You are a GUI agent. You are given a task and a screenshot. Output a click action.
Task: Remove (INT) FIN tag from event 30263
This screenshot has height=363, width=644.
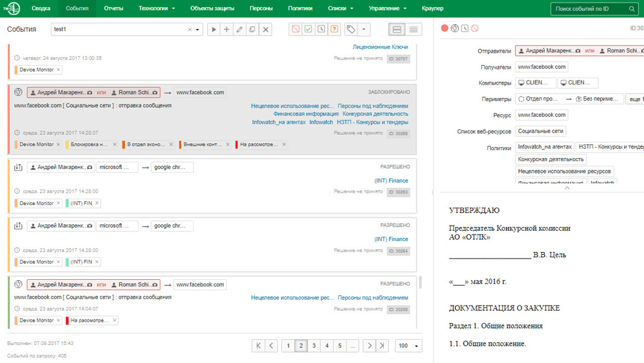point(97,203)
